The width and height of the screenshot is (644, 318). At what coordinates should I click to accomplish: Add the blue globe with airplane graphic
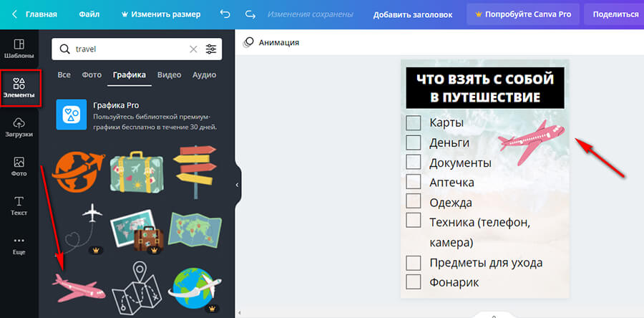pos(195,289)
